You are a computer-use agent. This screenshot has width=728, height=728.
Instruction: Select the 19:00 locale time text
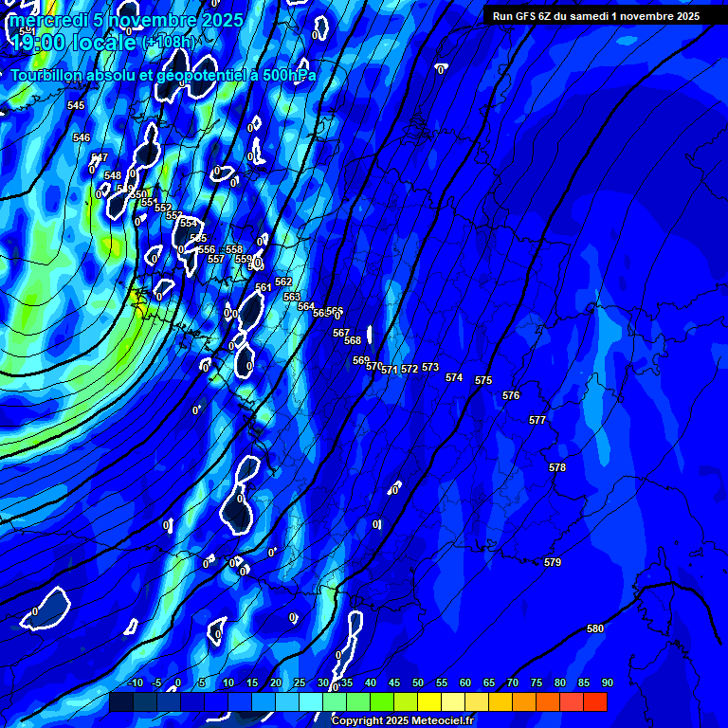pos(73,42)
